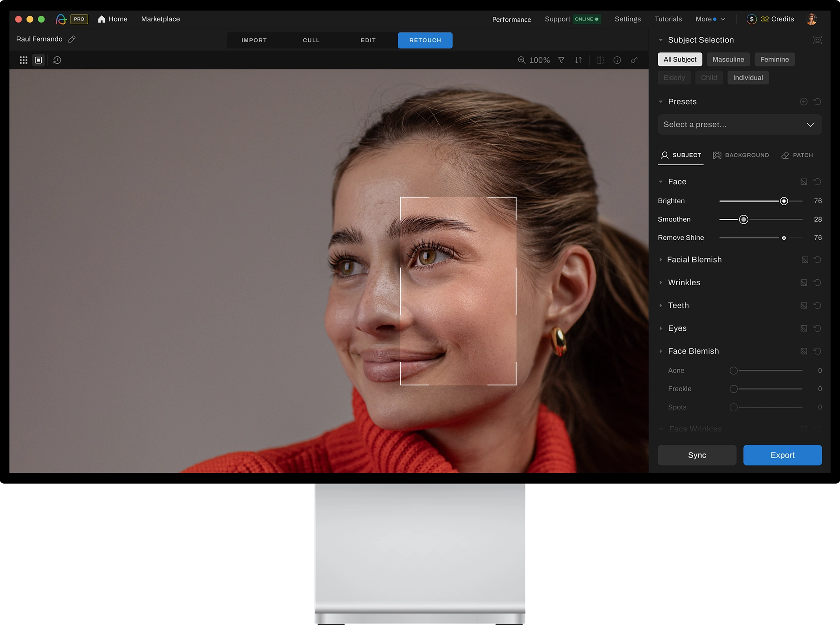This screenshot has height=625, width=840.
Task: Enable the Individual subject option
Action: 748,78
